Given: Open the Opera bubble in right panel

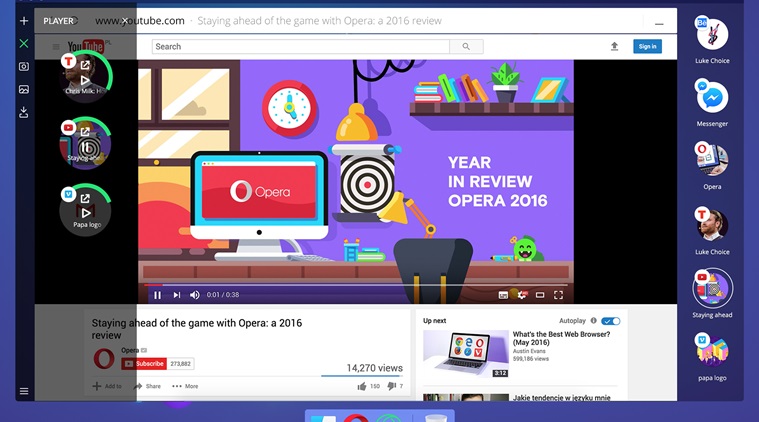Looking at the screenshot, I should point(712,160).
